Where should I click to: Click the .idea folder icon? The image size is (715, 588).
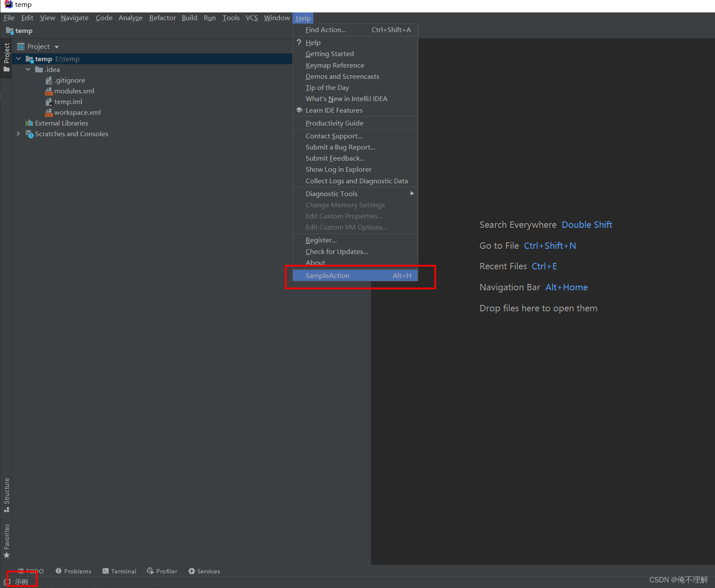[39, 69]
